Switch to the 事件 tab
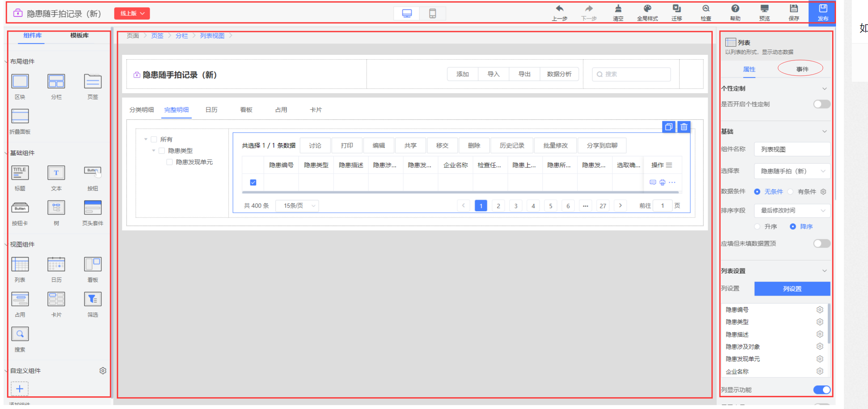The width and height of the screenshot is (868, 409). click(x=802, y=69)
